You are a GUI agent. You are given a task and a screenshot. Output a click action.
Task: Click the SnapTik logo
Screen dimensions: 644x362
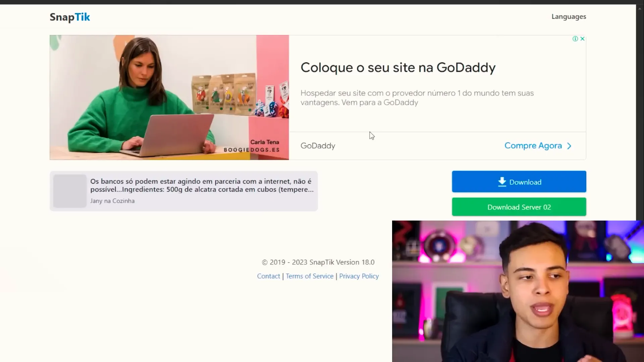(70, 17)
